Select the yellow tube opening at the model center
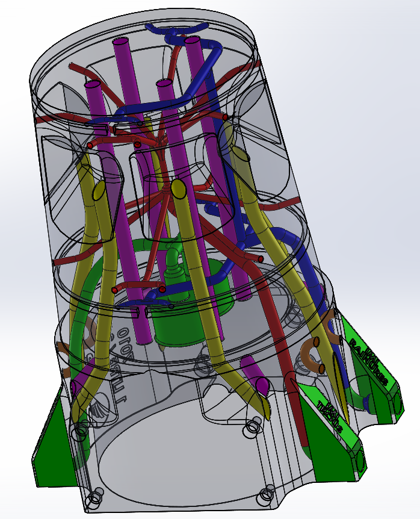The width and height of the screenshot is (420, 519). tap(178, 189)
